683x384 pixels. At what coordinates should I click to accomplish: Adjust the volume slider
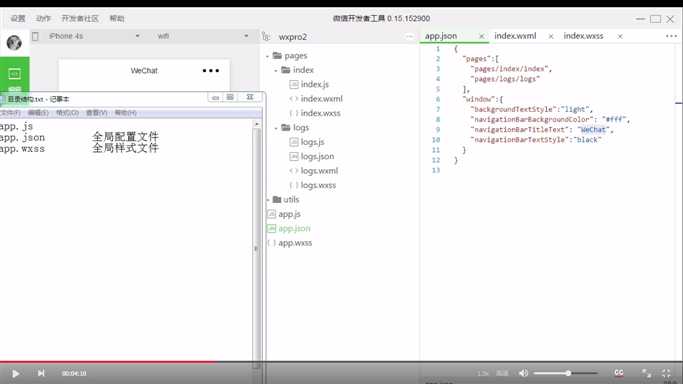tap(565, 373)
